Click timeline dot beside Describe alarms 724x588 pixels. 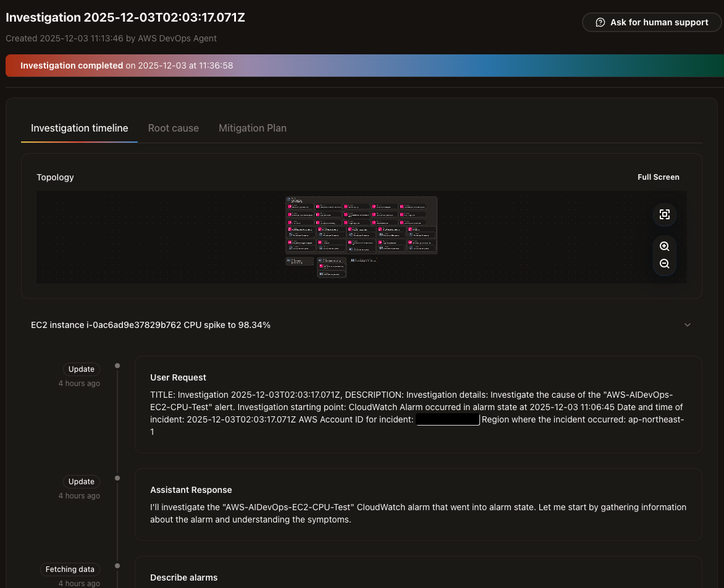pos(117,566)
